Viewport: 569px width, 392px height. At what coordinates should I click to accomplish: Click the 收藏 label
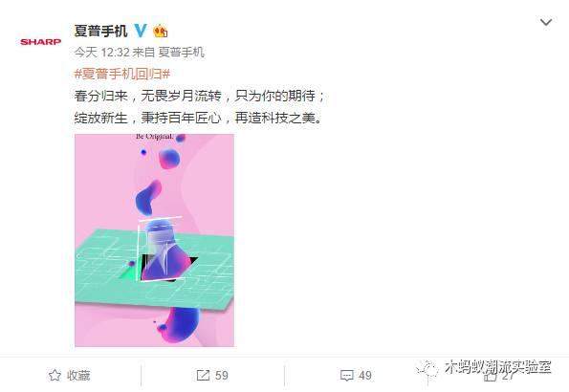pos(78,376)
